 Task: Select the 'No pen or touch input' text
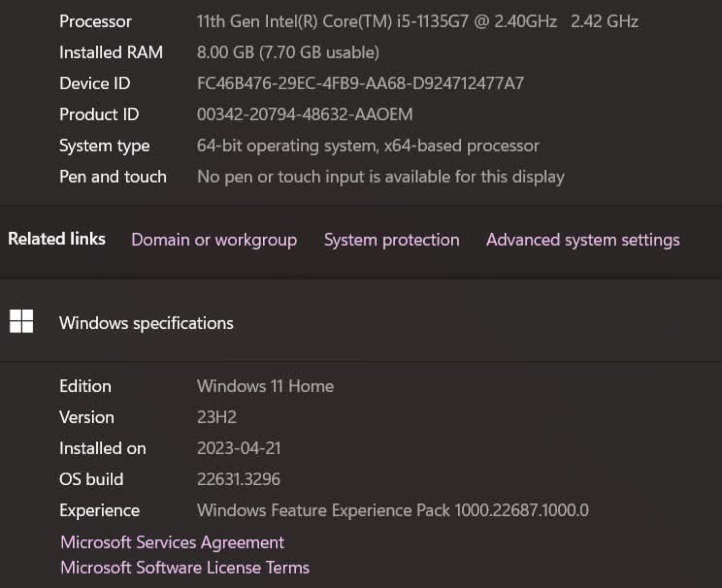click(x=381, y=177)
